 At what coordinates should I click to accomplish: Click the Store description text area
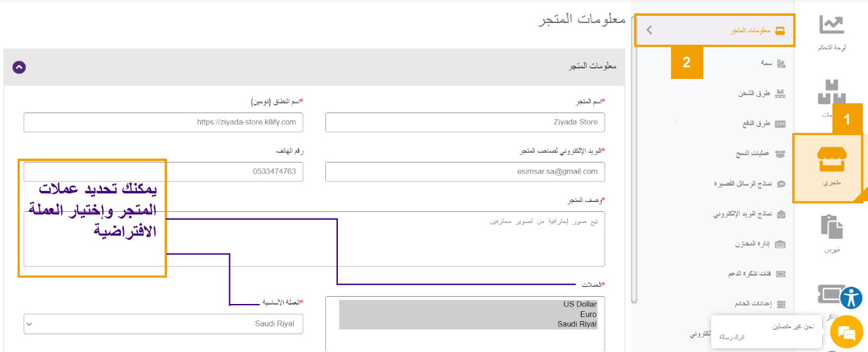point(314,239)
